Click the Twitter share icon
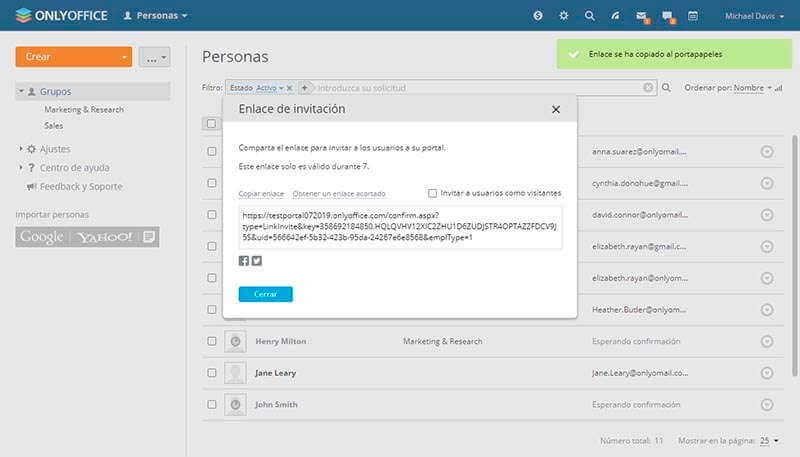Viewport: 800px width, 457px height. coord(257,261)
